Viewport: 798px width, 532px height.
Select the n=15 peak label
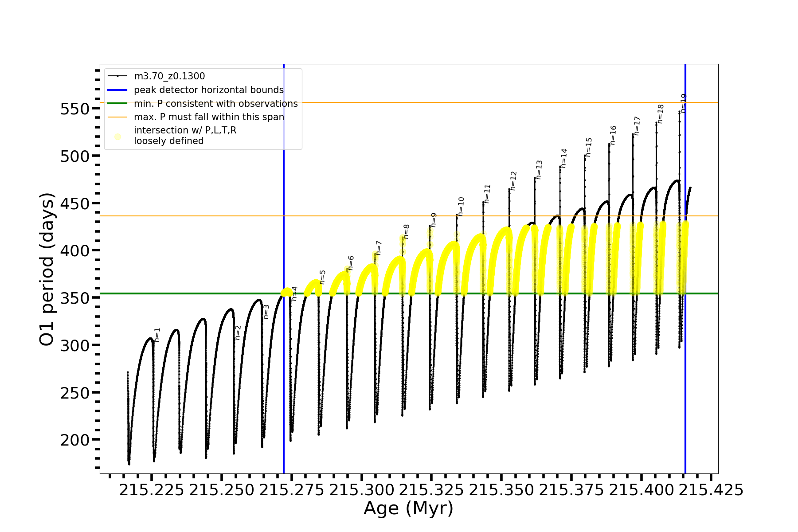point(589,147)
